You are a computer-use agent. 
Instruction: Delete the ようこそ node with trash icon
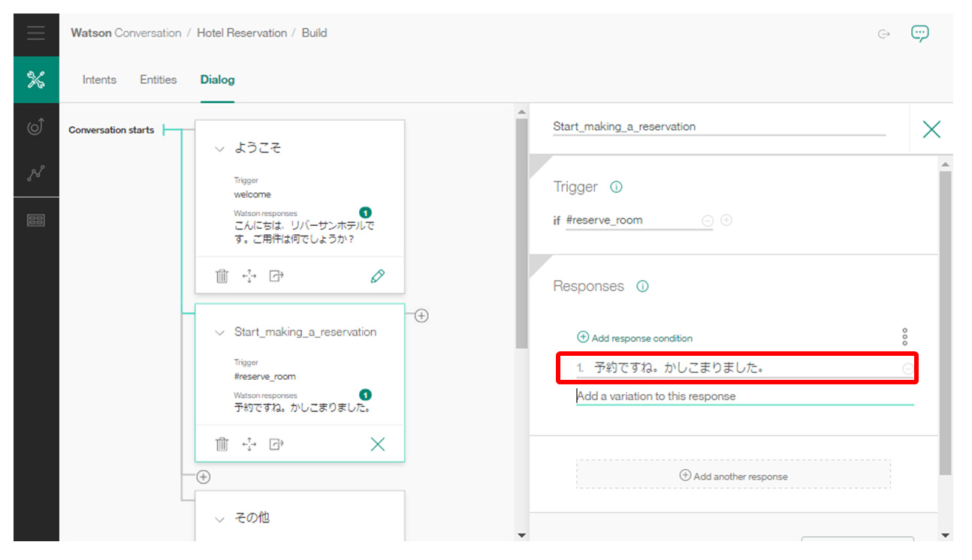222,276
